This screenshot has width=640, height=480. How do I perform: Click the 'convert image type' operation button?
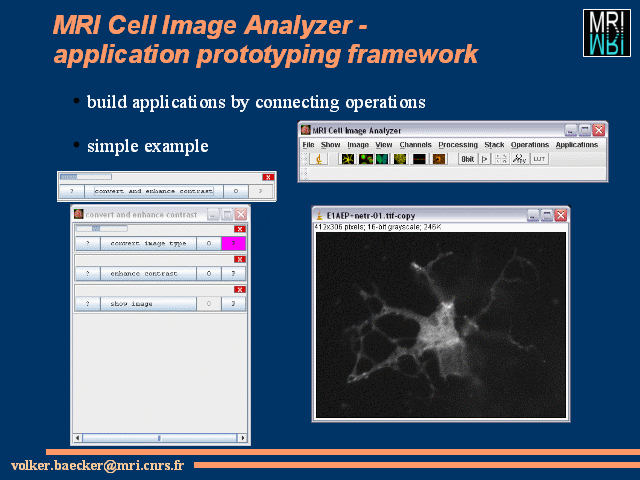[x=148, y=243]
